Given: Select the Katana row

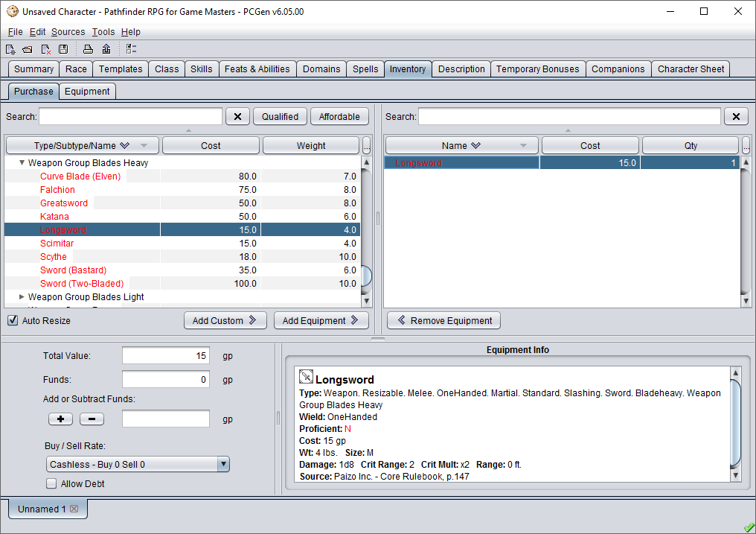Looking at the screenshot, I should [x=182, y=217].
